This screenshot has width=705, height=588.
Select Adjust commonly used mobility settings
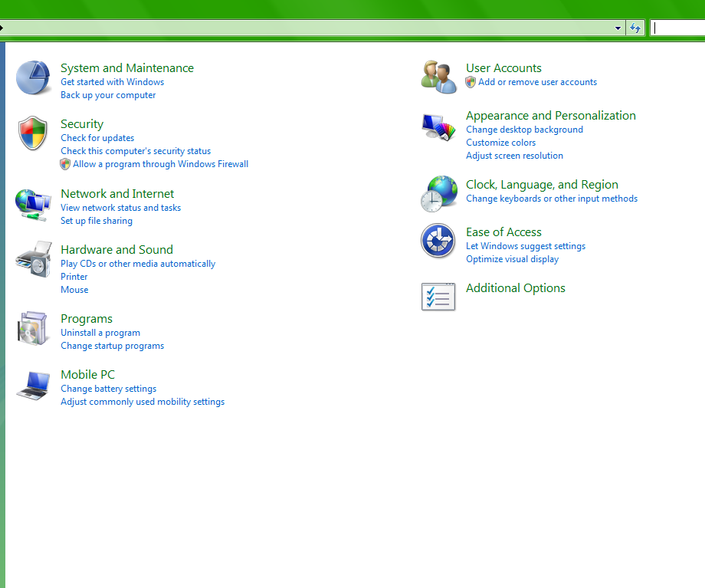point(143,401)
